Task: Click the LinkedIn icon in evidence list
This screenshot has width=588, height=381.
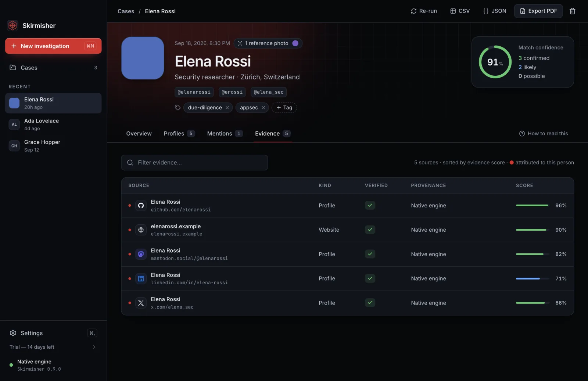Action: point(141,279)
